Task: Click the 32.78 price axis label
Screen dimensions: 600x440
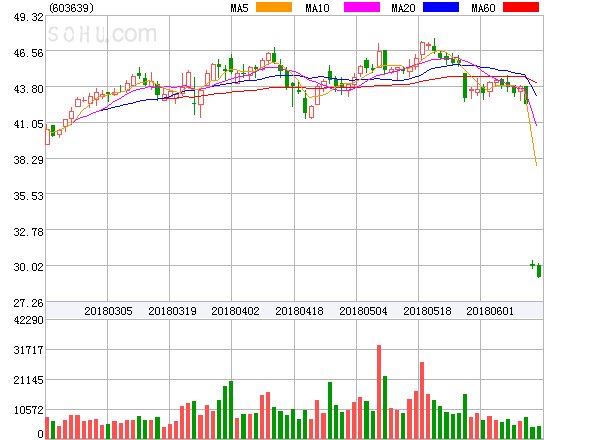Action: point(29,232)
